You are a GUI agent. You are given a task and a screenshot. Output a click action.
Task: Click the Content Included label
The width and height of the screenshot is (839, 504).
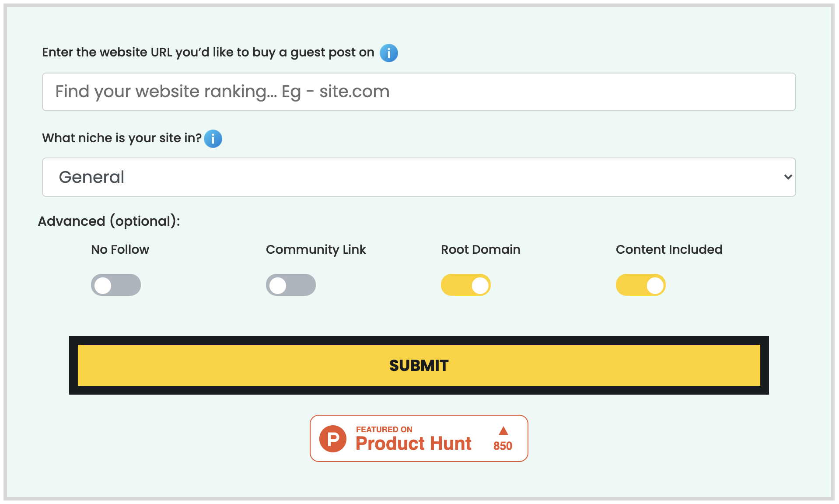(x=669, y=249)
